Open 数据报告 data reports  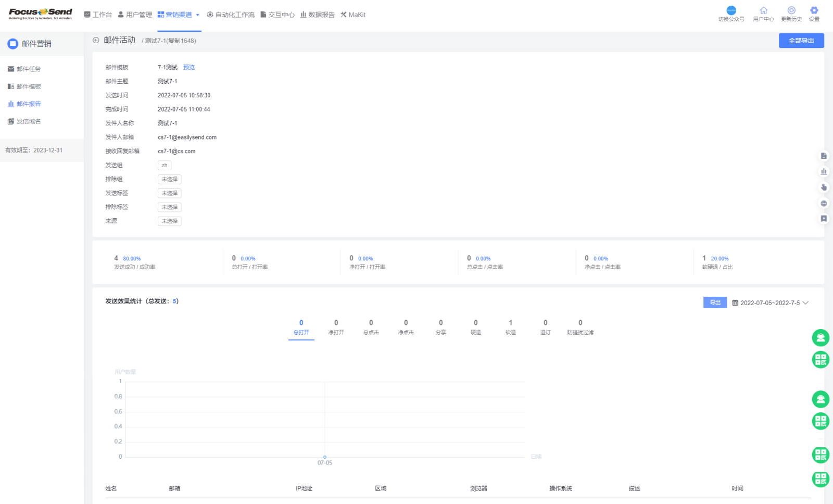(318, 15)
